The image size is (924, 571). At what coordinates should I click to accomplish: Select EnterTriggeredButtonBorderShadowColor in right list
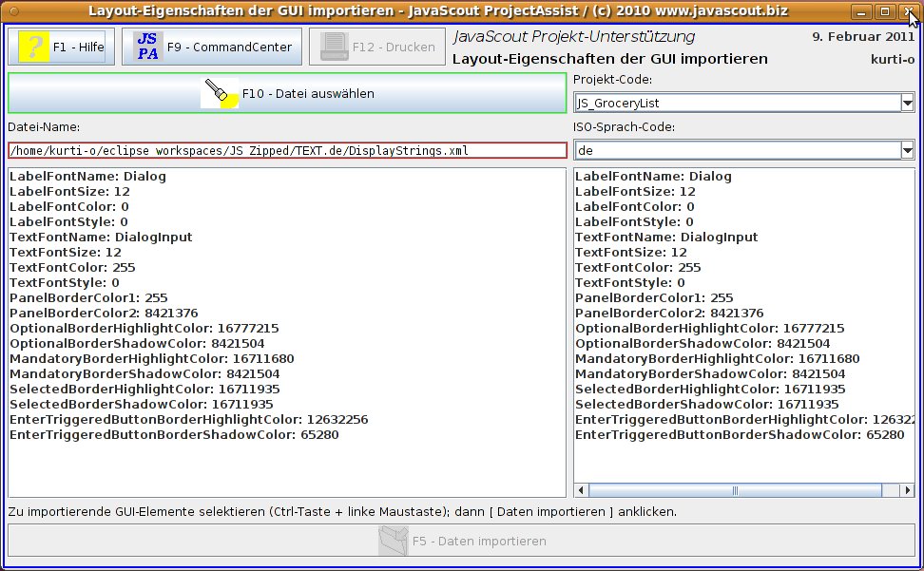pos(739,435)
